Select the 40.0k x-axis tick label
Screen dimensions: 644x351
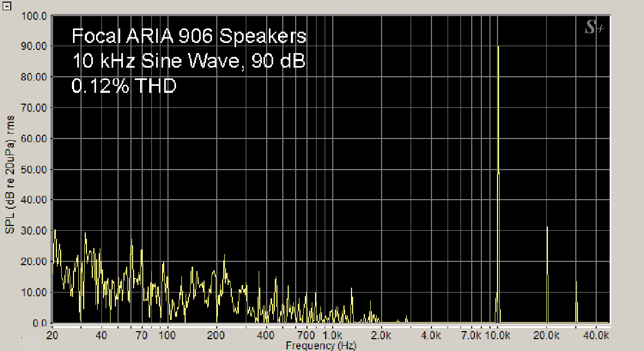pos(596,335)
